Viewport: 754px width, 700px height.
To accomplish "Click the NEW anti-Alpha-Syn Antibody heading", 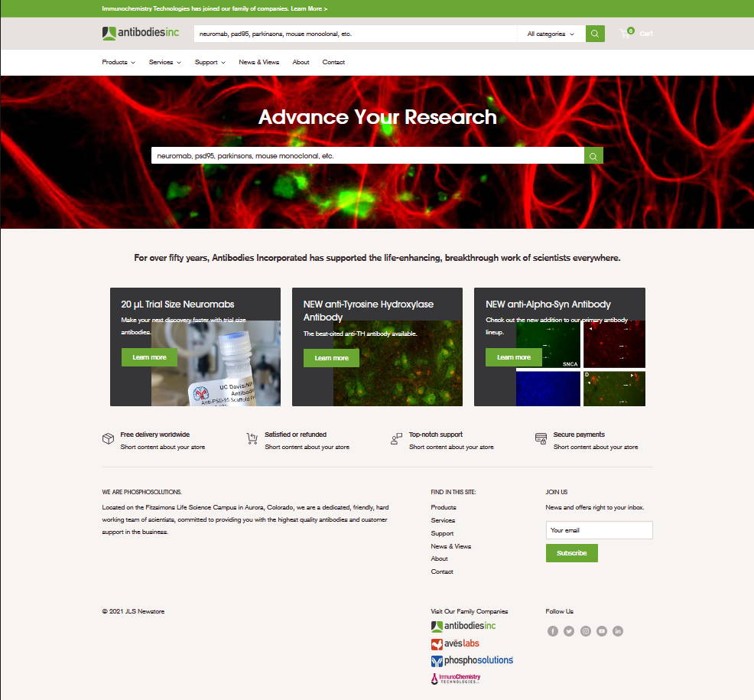I will click(548, 304).
